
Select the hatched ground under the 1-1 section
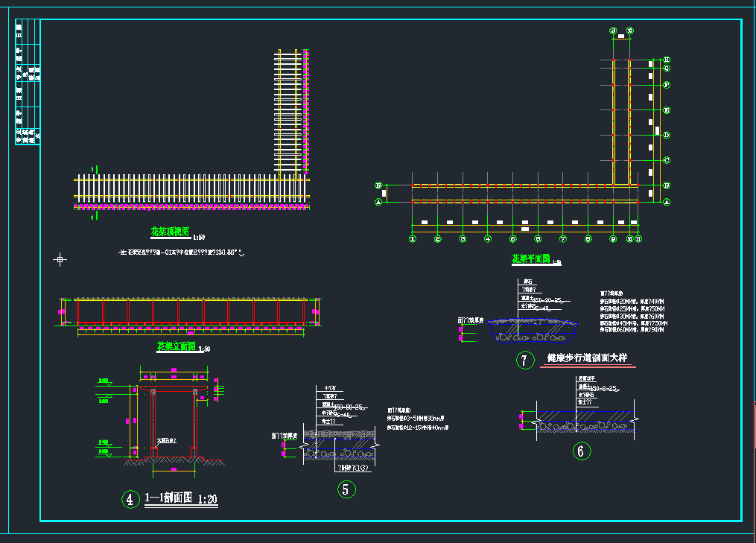pyautogui.click(x=175, y=463)
